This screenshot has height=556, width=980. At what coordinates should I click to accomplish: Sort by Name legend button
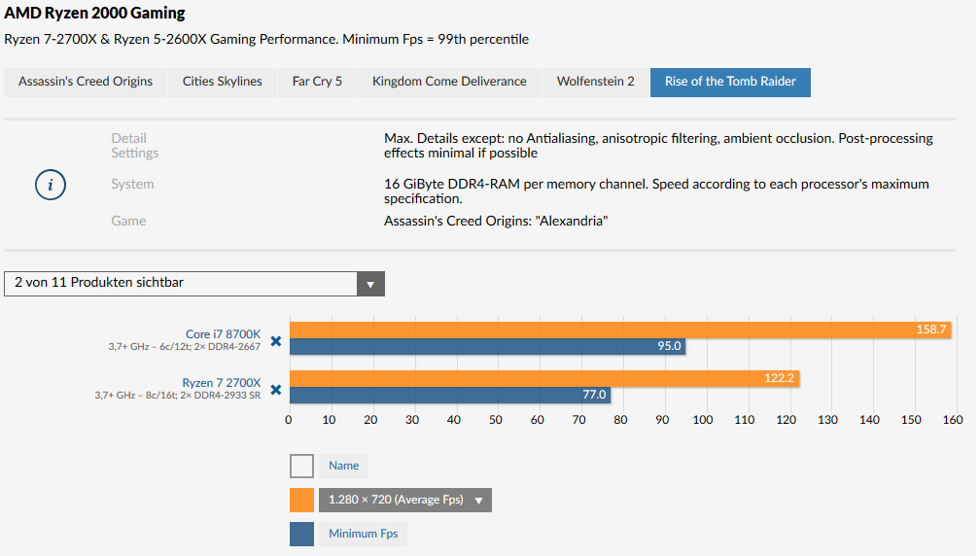pos(344,466)
